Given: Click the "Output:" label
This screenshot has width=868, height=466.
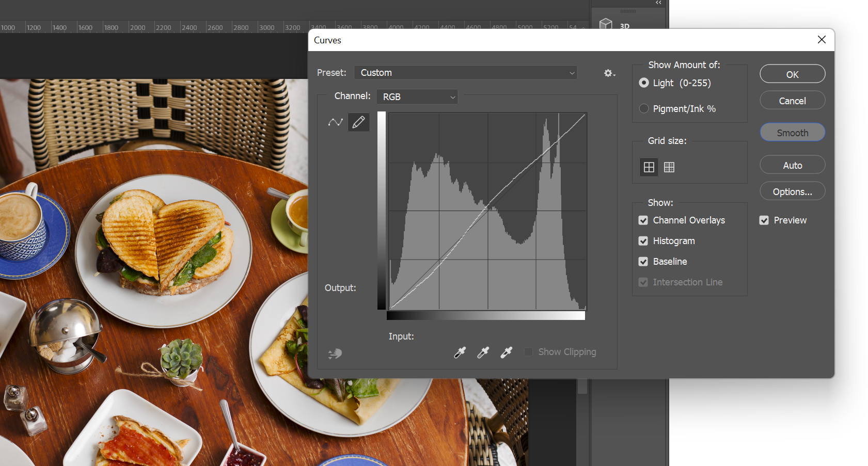Looking at the screenshot, I should pos(340,288).
